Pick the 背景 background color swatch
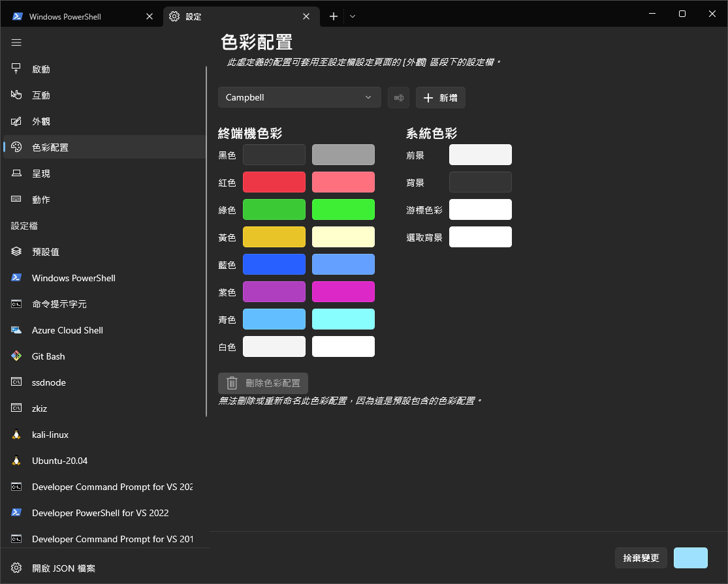Viewport: 728px width, 584px height. (480, 182)
